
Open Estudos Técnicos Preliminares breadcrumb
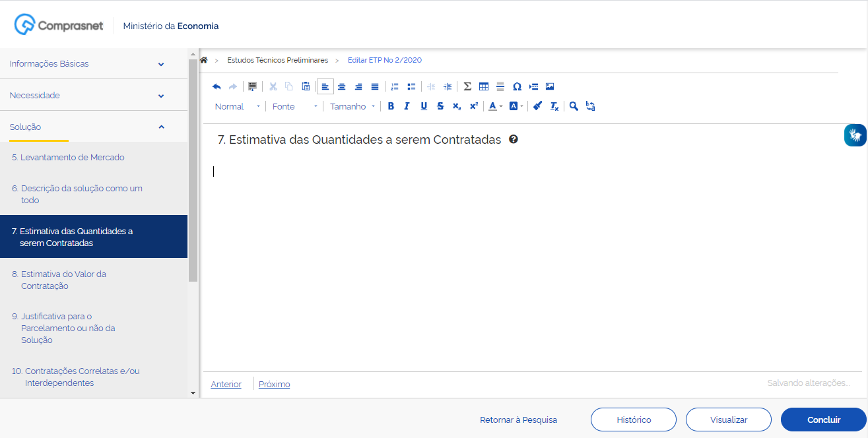click(278, 60)
